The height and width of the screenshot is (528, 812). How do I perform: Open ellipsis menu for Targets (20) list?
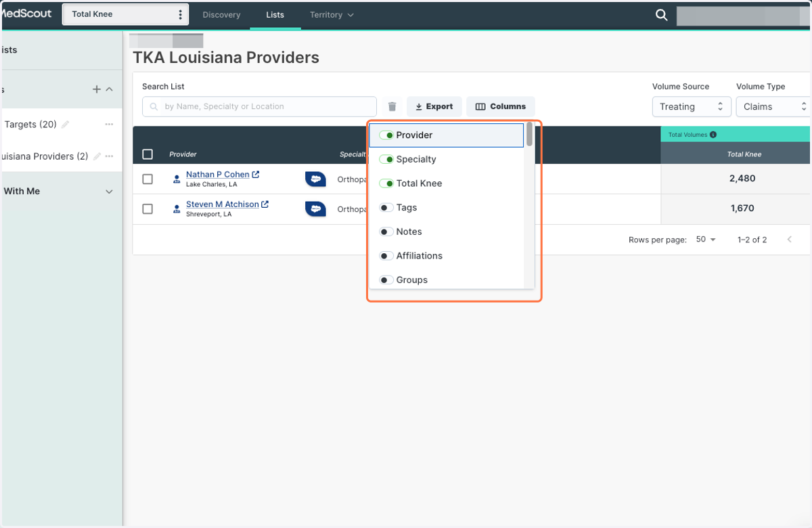pyautogui.click(x=109, y=125)
